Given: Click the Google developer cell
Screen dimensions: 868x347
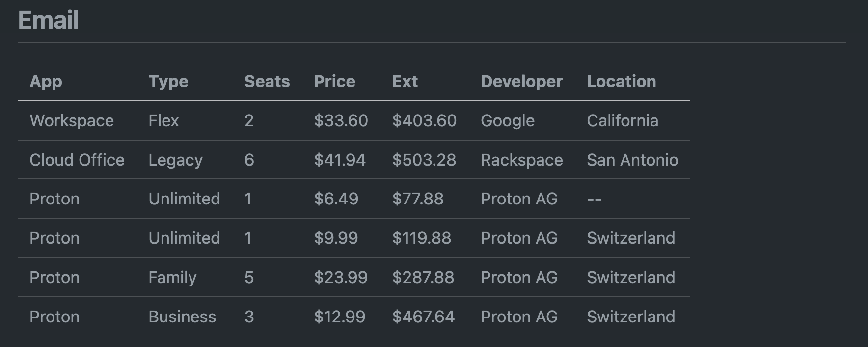Looking at the screenshot, I should (508, 120).
